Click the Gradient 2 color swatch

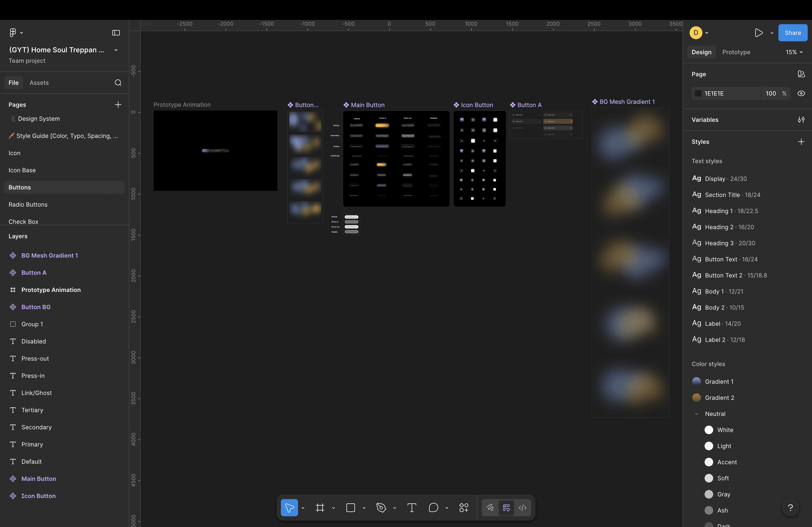(x=696, y=397)
